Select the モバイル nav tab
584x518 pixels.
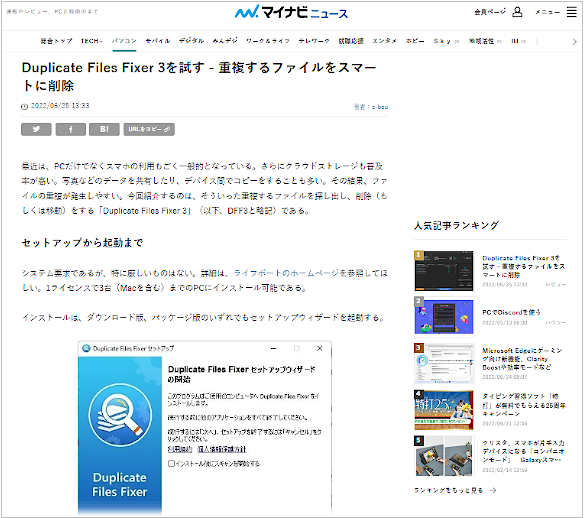(158, 41)
